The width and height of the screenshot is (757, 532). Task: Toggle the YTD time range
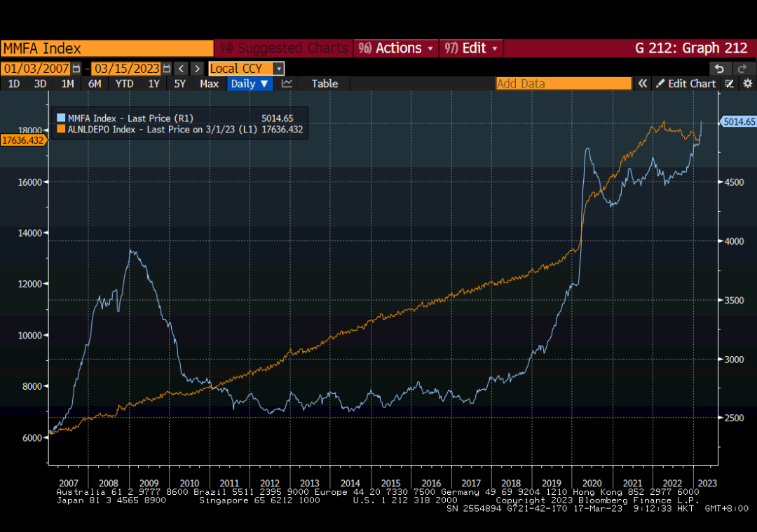tap(124, 83)
